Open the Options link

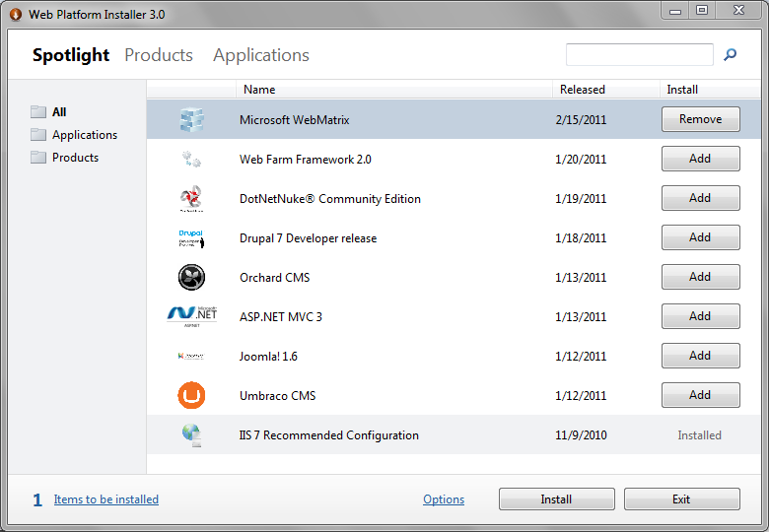tap(444, 499)
